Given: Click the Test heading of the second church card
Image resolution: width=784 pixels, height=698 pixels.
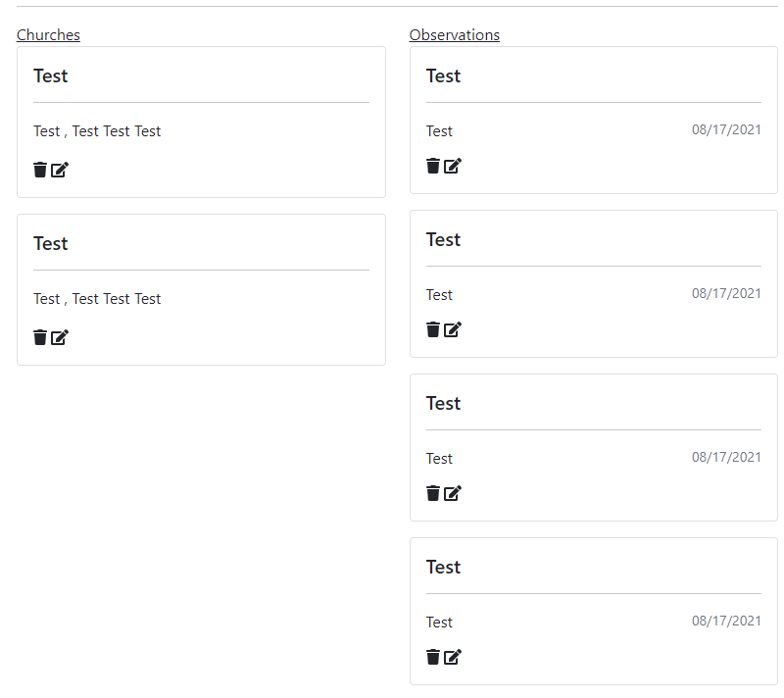Looking at the screenshot, I should (50, 243).
